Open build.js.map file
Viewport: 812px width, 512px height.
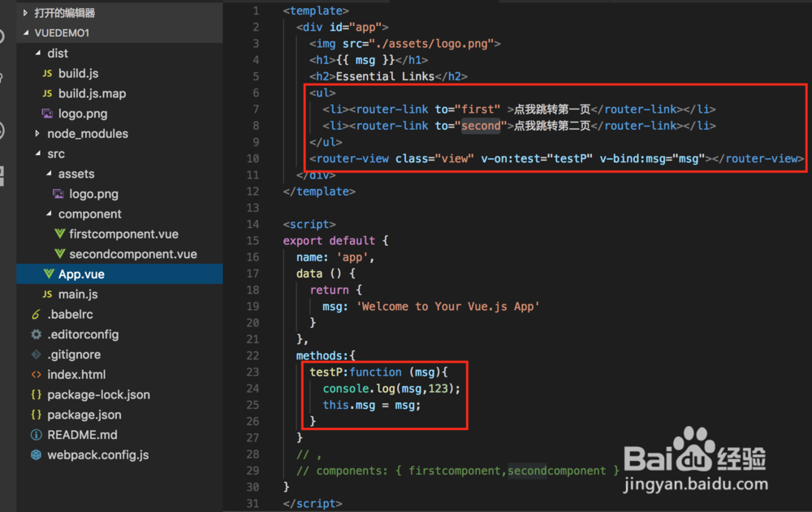(93, 93)
